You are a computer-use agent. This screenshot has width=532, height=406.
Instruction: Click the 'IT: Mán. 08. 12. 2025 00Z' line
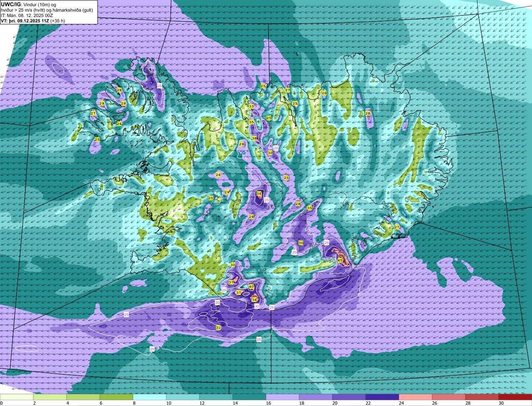[x=27, y=15]
